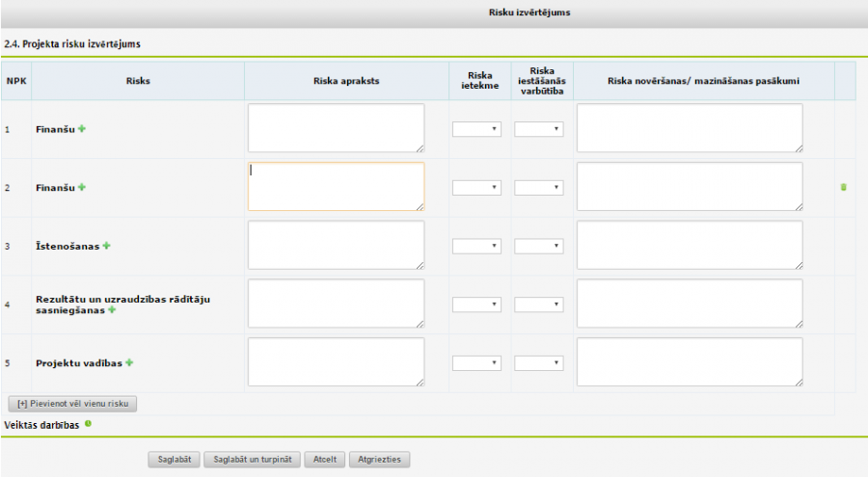Click the green plus next to Īstenošanas
868x477 pixels.
click(x=107, y=246)
